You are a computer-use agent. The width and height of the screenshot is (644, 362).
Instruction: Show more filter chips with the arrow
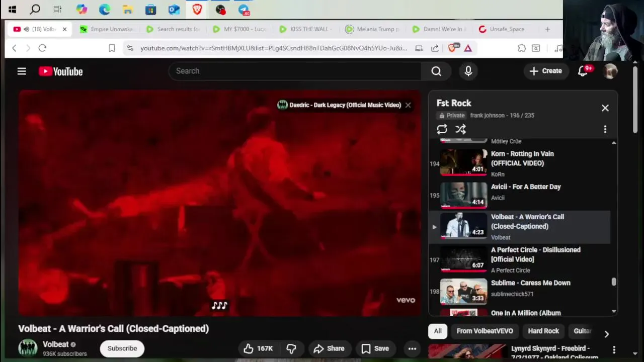point(606,334)
